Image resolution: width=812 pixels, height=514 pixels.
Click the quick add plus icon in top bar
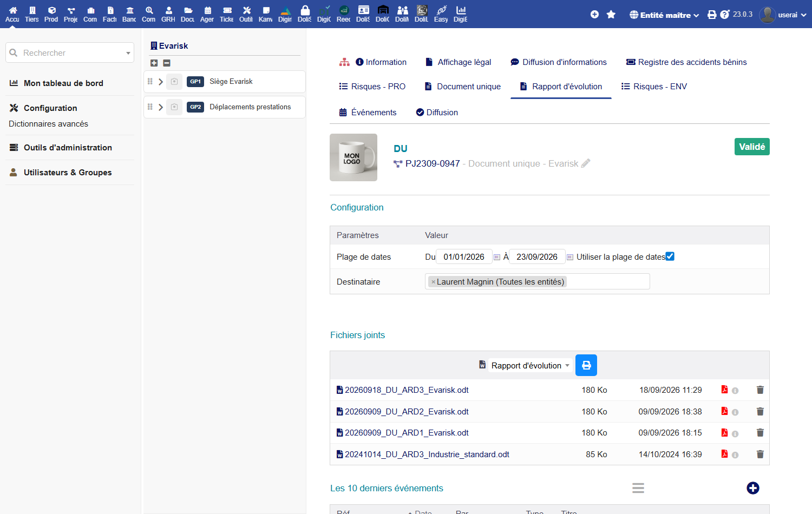(594, 15)
